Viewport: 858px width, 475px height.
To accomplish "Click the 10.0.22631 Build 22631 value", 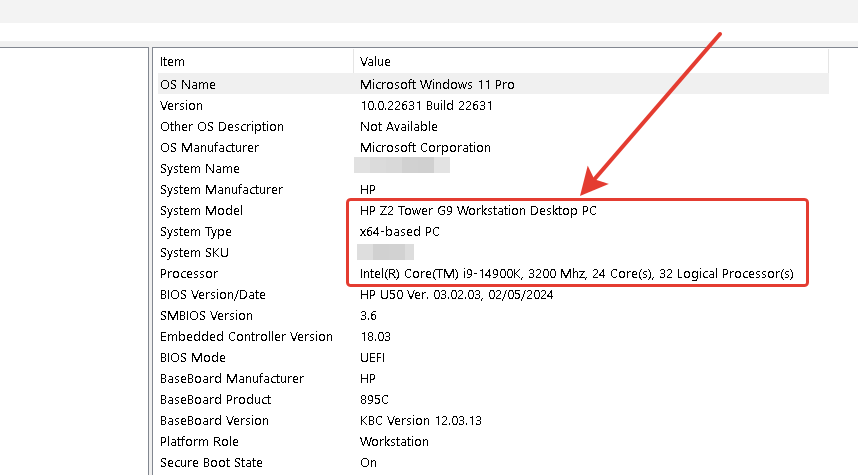I will (426, 106).
